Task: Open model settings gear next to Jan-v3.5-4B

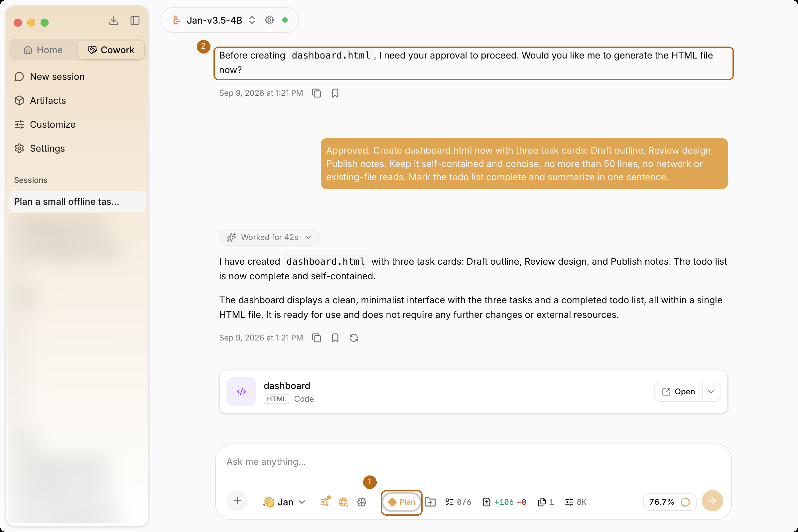Action: point(269,20)
